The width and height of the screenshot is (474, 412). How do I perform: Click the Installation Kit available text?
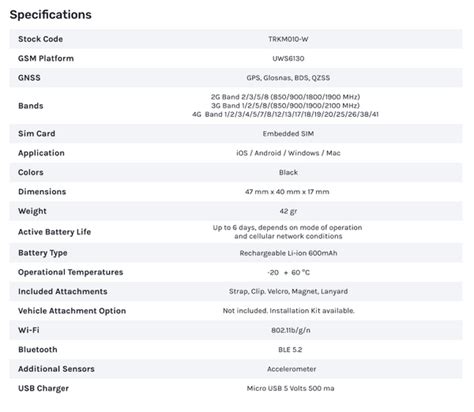(x=312, y=311)
